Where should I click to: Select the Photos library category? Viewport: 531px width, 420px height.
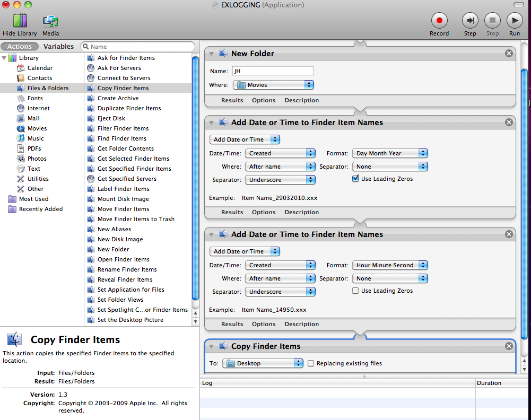click(x=37, y=159)
